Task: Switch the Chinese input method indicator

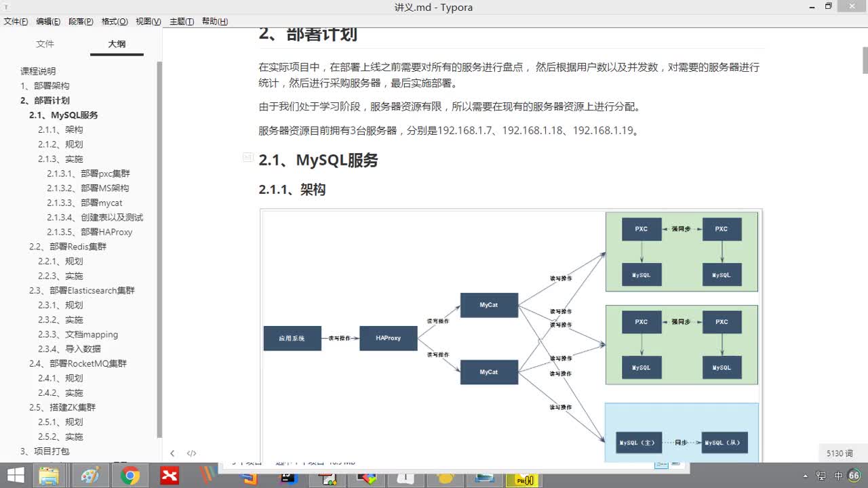Action: 838,476
